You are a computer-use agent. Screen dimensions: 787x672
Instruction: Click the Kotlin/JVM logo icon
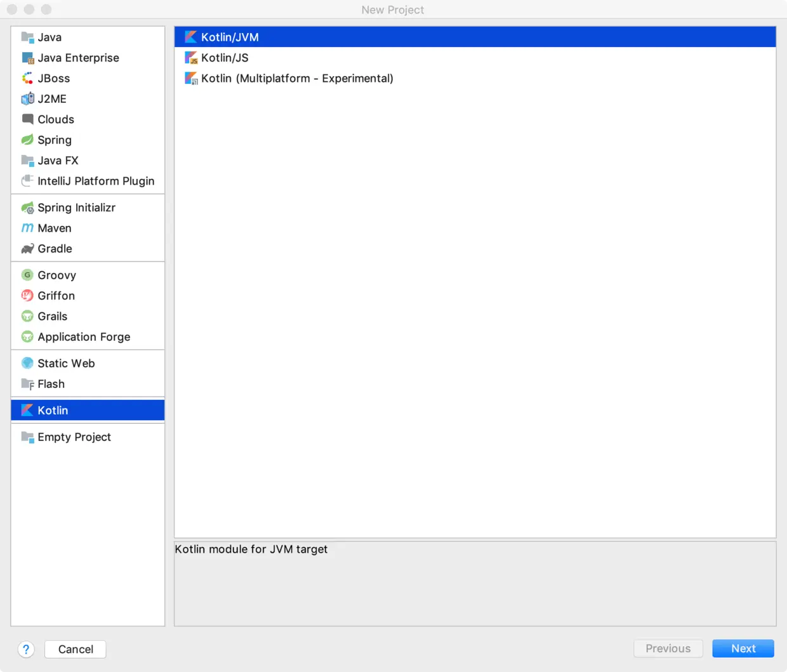pos(190,37)
